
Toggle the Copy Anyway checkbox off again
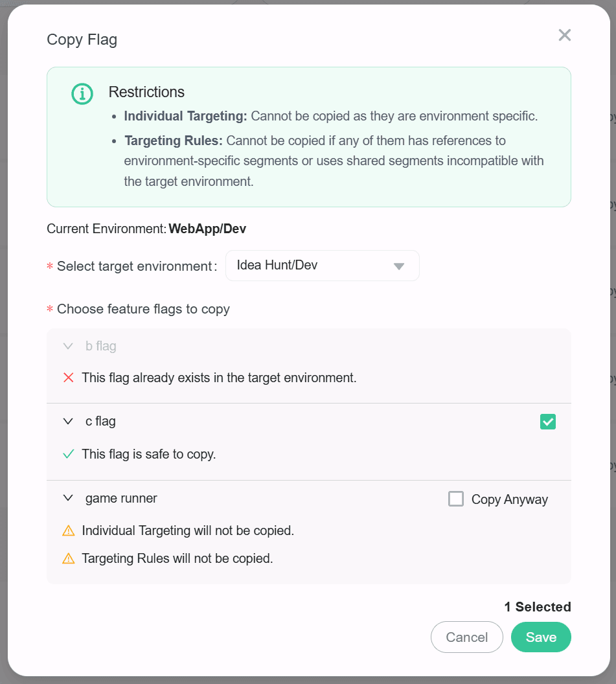456,499
